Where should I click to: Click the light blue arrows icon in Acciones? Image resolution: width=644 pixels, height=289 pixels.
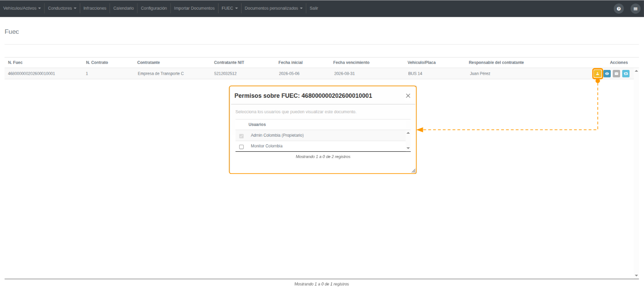[x=626, y=73]
